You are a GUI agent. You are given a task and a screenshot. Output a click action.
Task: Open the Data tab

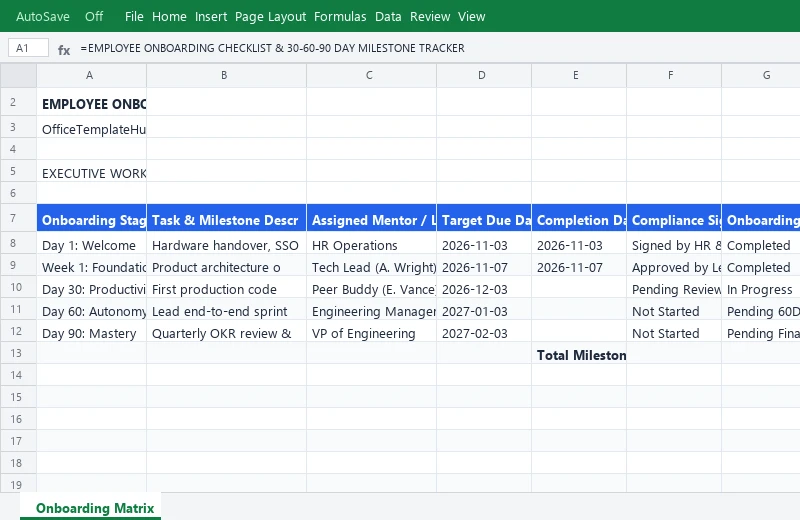tap(388, 16)
